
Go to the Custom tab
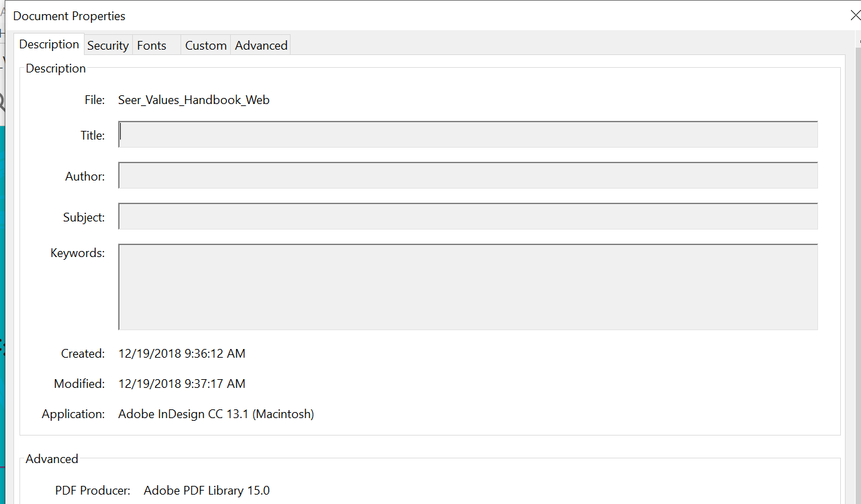pyautogui.click(x=205, y=46)
